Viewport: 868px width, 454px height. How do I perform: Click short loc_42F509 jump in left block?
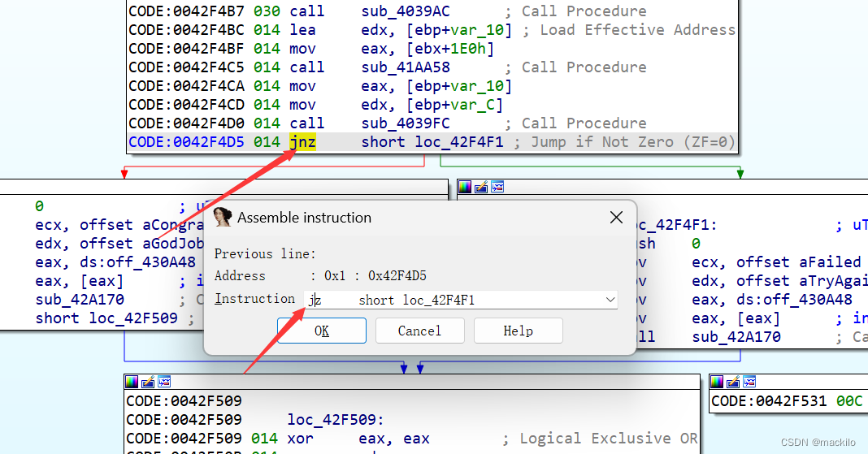point(106,318)
